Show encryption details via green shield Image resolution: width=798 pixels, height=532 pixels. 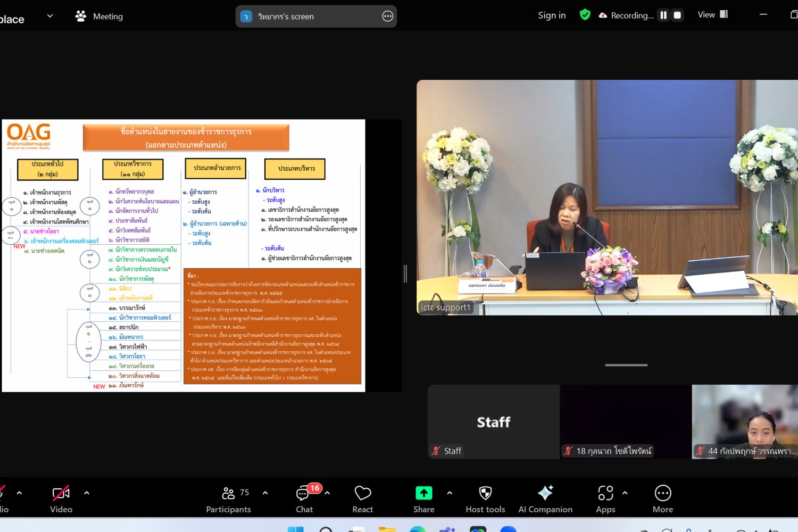(x=585, y=15)
